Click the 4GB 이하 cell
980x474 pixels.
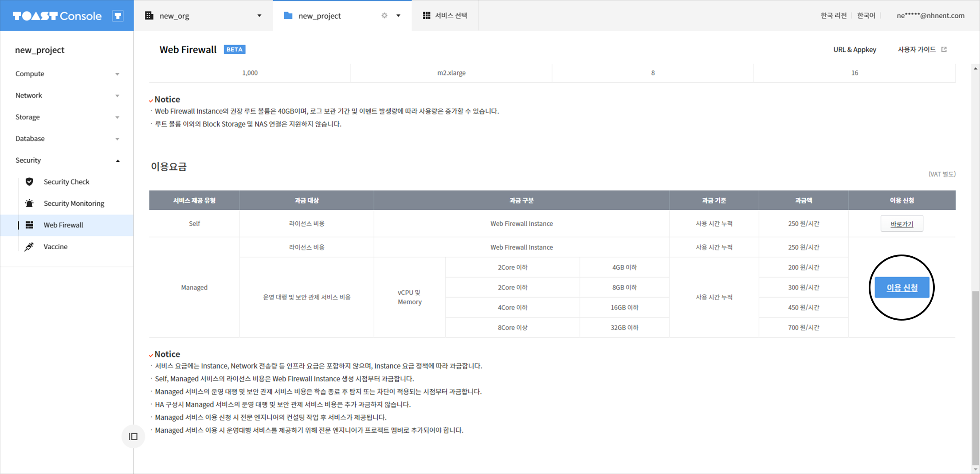click(624, 267)
